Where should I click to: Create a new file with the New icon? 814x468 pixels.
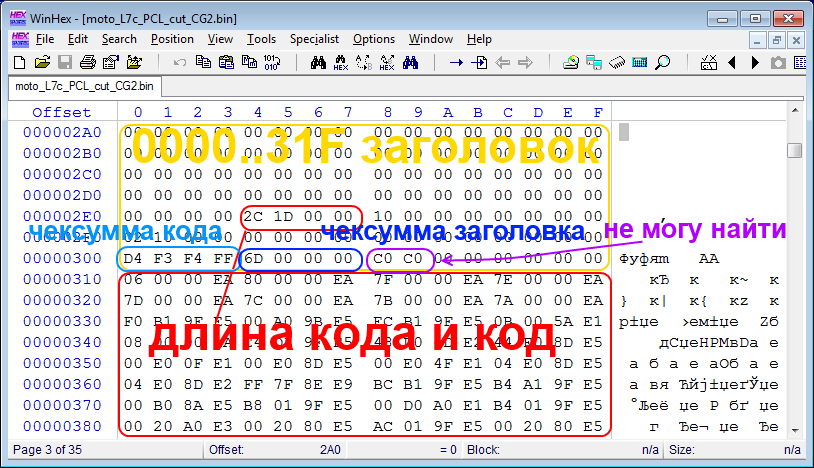tap(19, 63)
